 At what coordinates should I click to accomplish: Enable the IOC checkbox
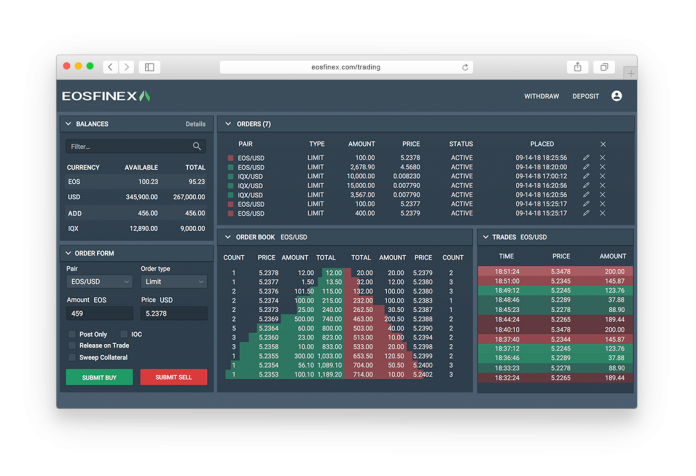click(124, 334)
